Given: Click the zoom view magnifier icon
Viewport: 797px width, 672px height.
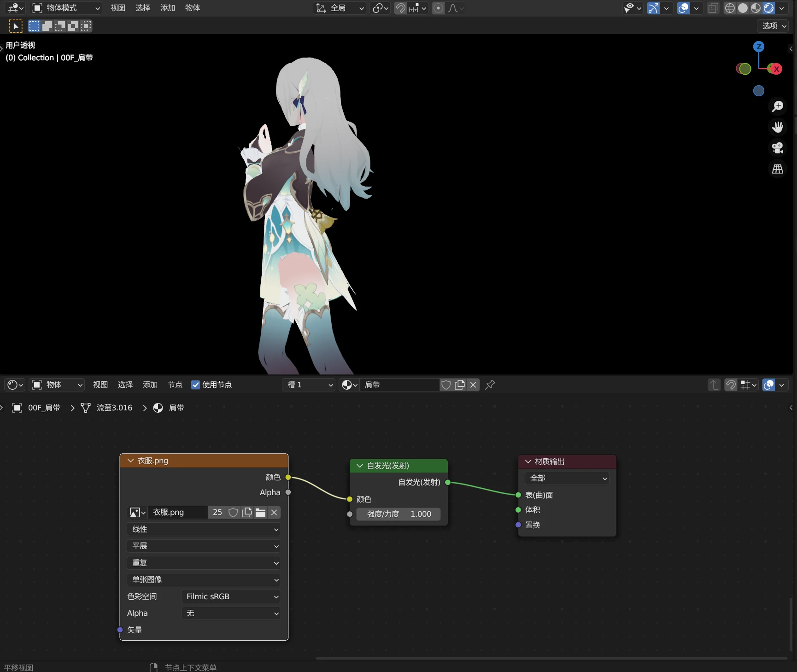Looking at the screenshot, I should tap(778, 106).
